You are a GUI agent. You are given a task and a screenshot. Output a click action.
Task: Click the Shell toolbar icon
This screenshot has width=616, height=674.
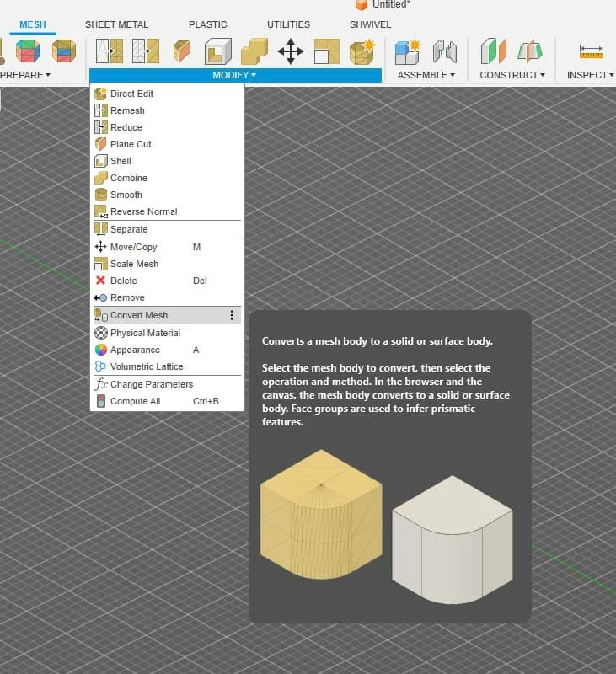coord(218,51)
